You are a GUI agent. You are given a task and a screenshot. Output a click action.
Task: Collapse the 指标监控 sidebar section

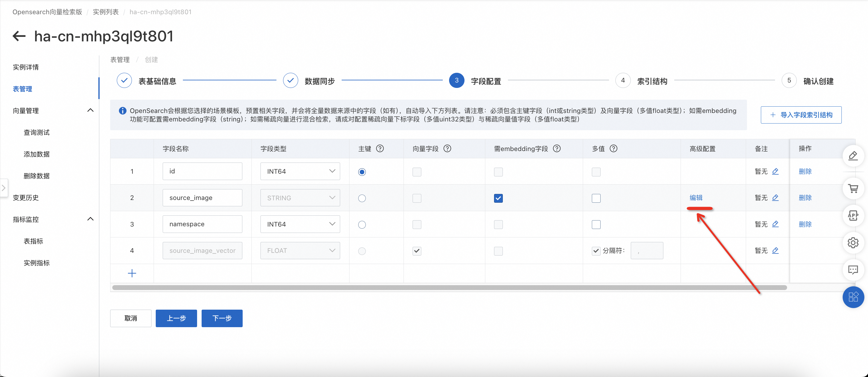(x=90, y=219)
